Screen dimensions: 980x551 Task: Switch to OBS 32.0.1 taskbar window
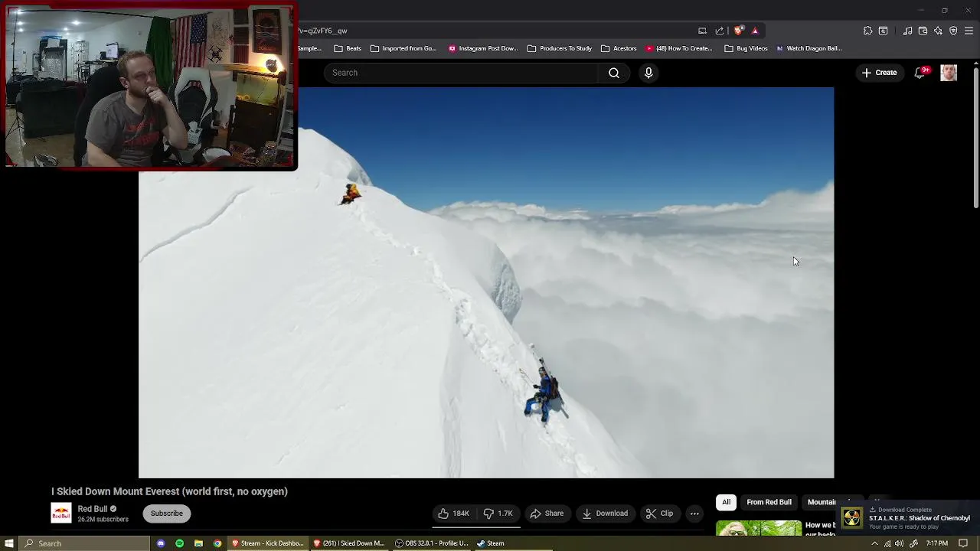coord(431,543)
